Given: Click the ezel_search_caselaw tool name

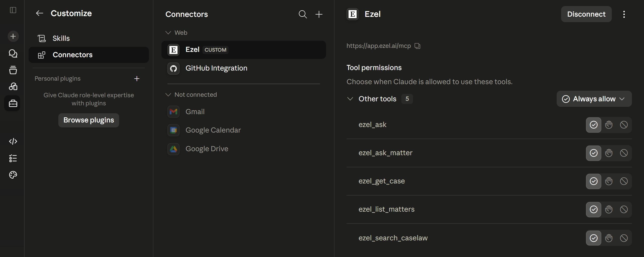Looking at the screenshot, I should (x=393, y=238).
